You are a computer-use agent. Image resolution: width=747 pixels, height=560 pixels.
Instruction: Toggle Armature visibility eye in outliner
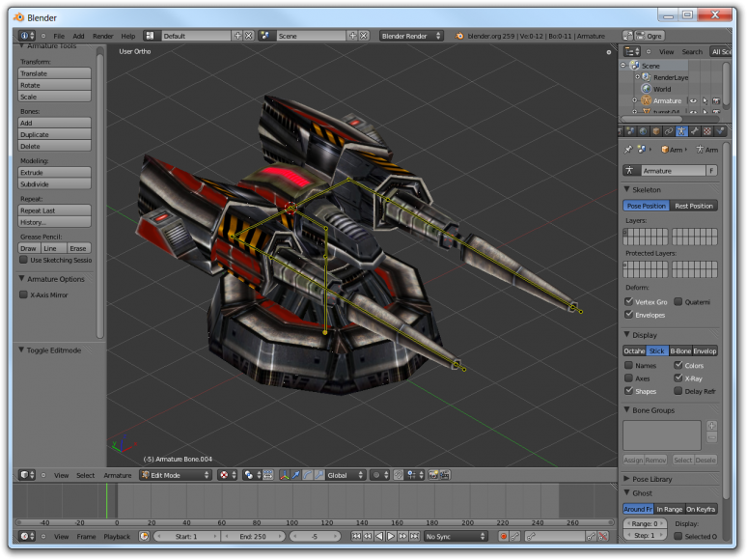694,100
